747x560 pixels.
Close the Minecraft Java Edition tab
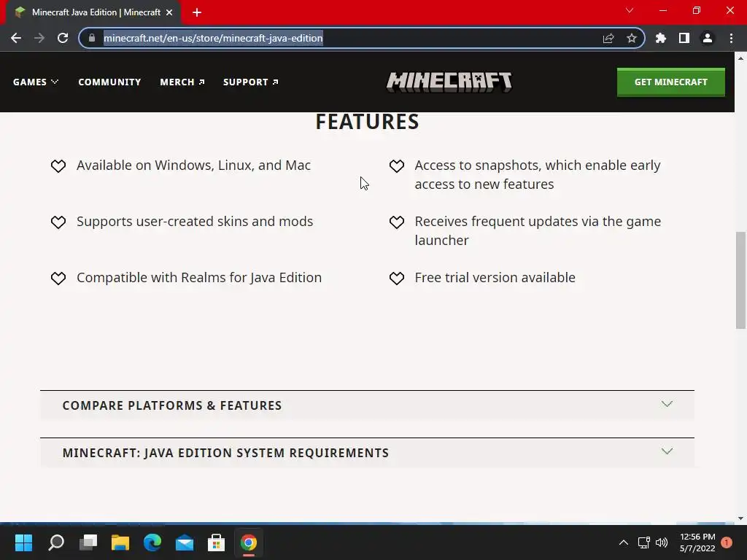(x=169, y=12)
